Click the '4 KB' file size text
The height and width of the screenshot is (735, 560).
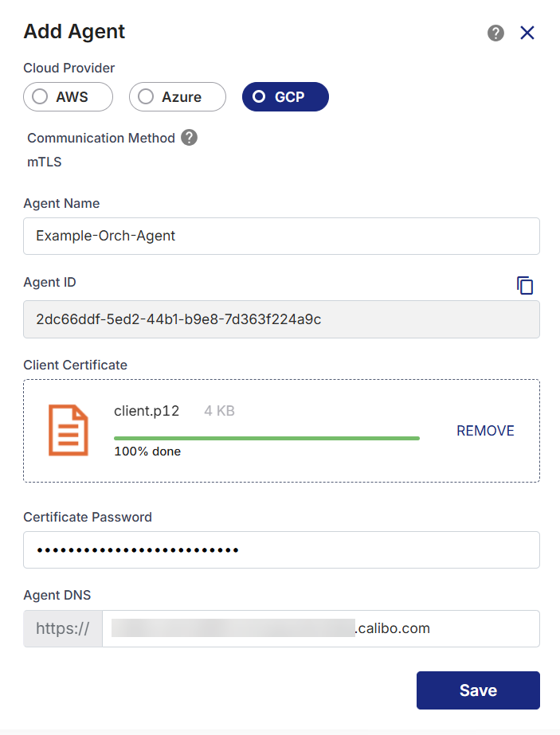coord(219,411)
